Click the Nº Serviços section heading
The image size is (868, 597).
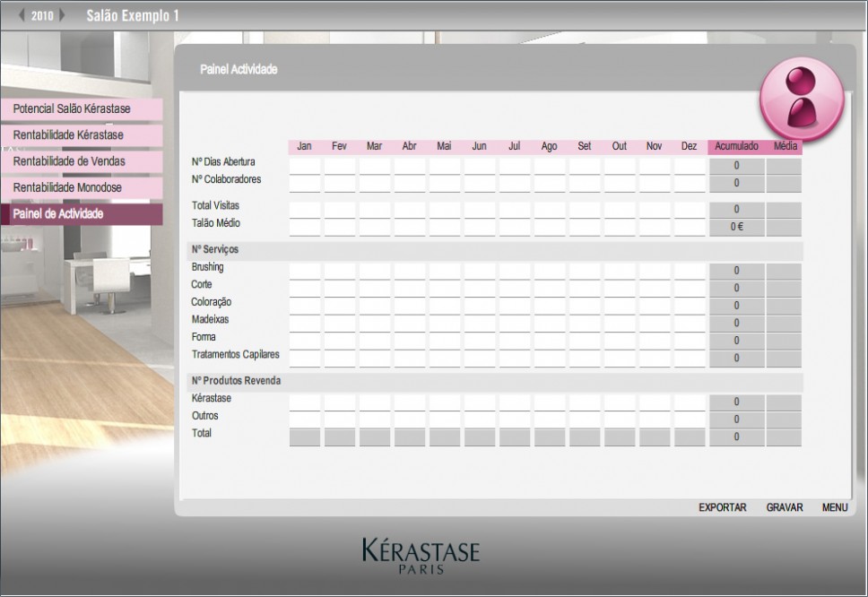click(215, 249)
